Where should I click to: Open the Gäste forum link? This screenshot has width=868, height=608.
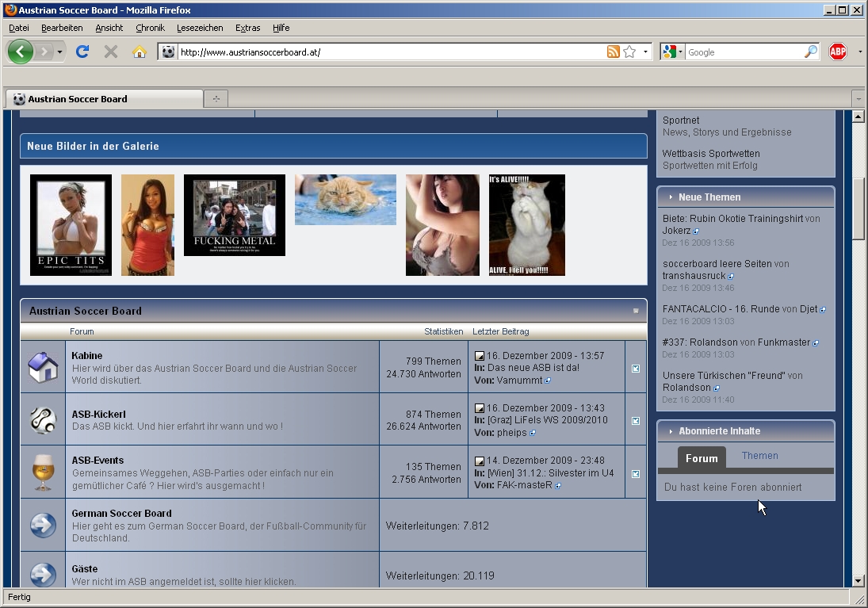click(x=85, y=568)
